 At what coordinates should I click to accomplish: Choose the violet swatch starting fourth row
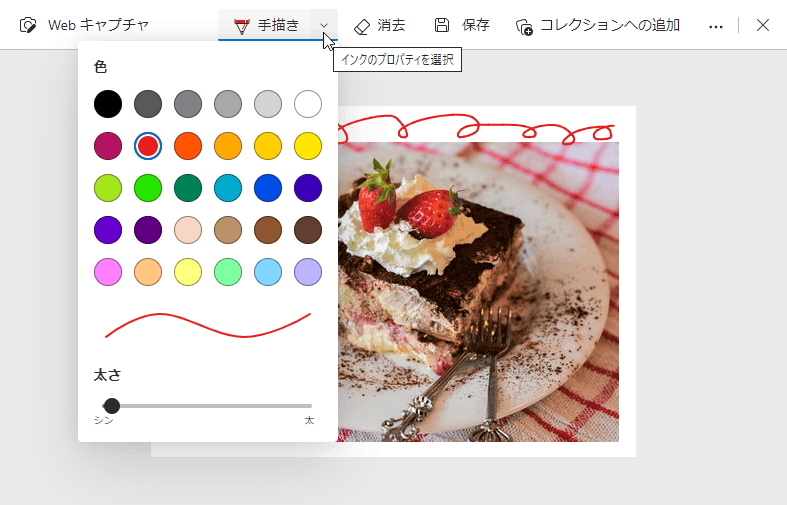coord(108,230)
